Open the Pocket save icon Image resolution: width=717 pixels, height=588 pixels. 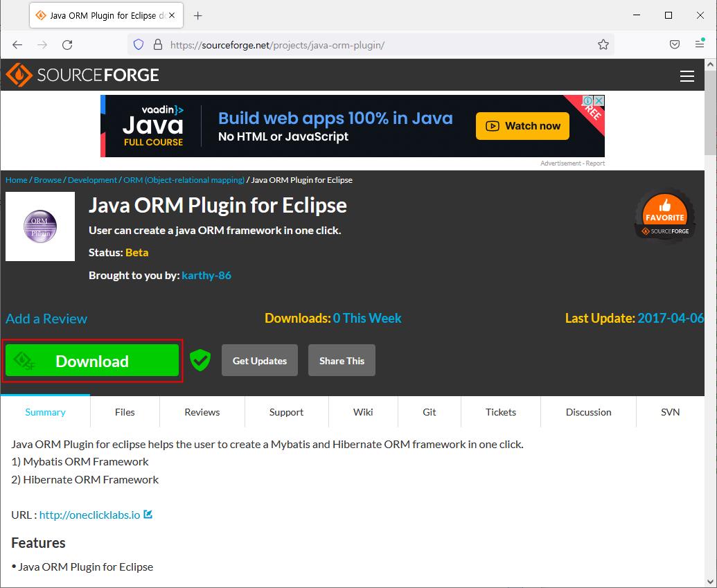[675, 44]
